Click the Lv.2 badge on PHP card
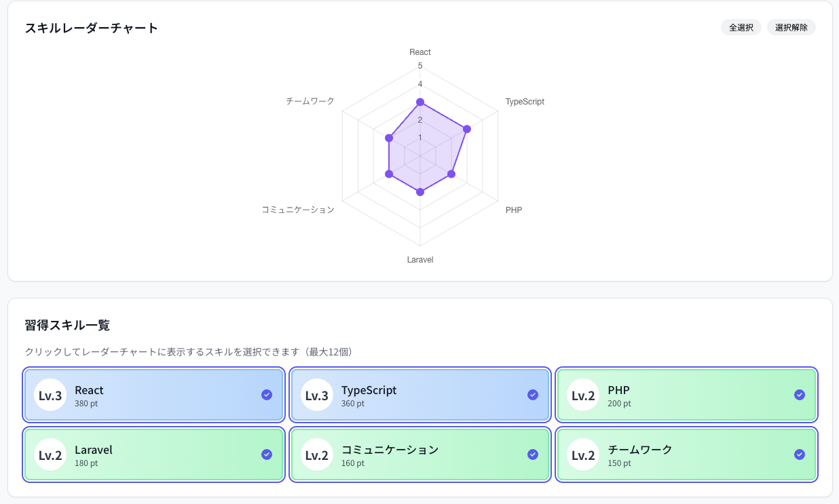 [583, 395]
